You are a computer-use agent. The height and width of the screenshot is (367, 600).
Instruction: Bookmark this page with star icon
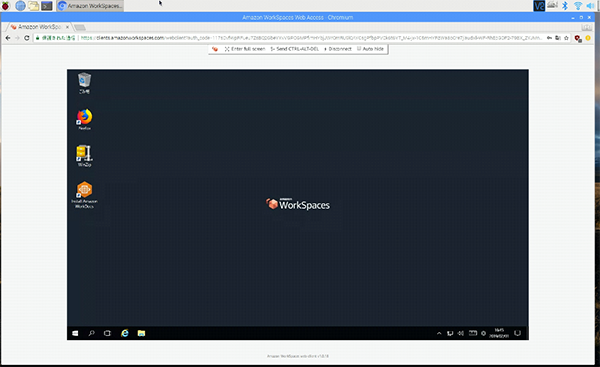[x=566, y=38]
